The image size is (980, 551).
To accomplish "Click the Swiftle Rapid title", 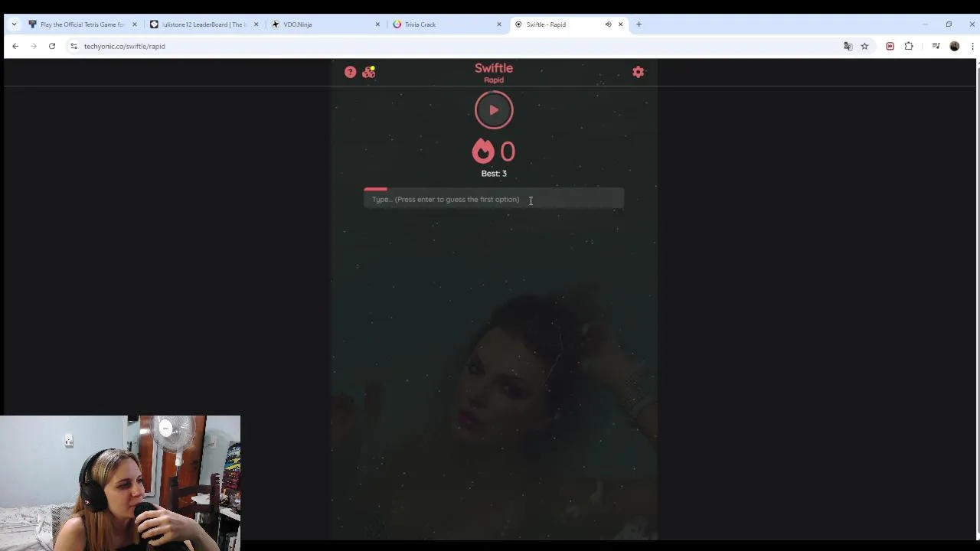I will click(494, 73).
